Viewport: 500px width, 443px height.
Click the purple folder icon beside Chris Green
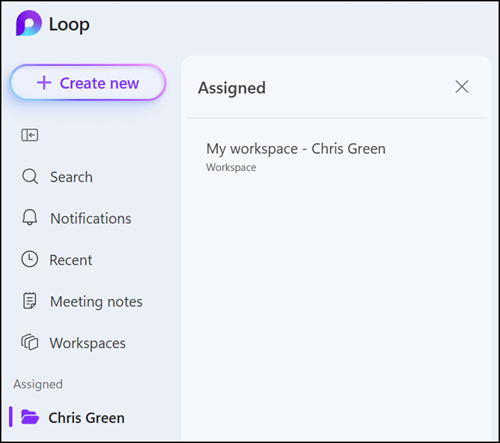click(30, 417)
